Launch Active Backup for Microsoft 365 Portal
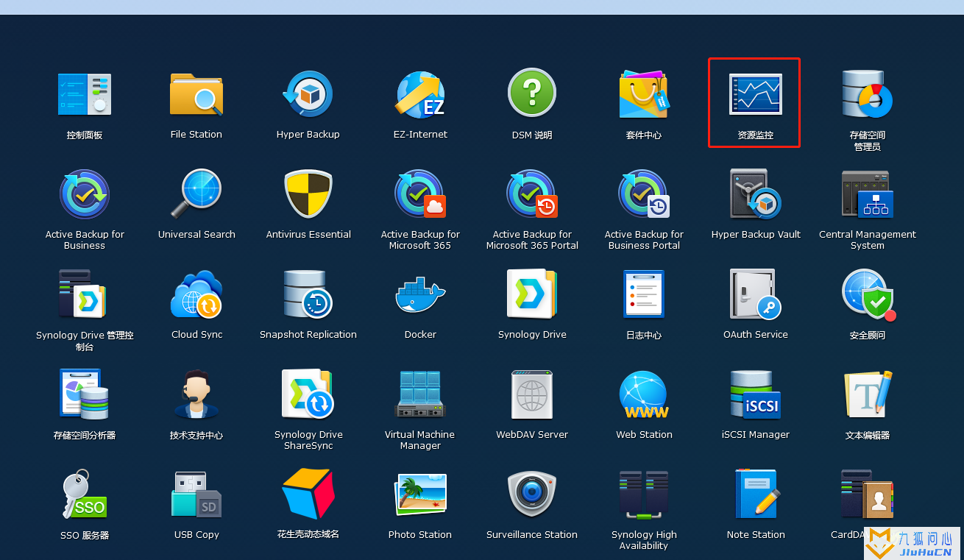 coord(532,194)
